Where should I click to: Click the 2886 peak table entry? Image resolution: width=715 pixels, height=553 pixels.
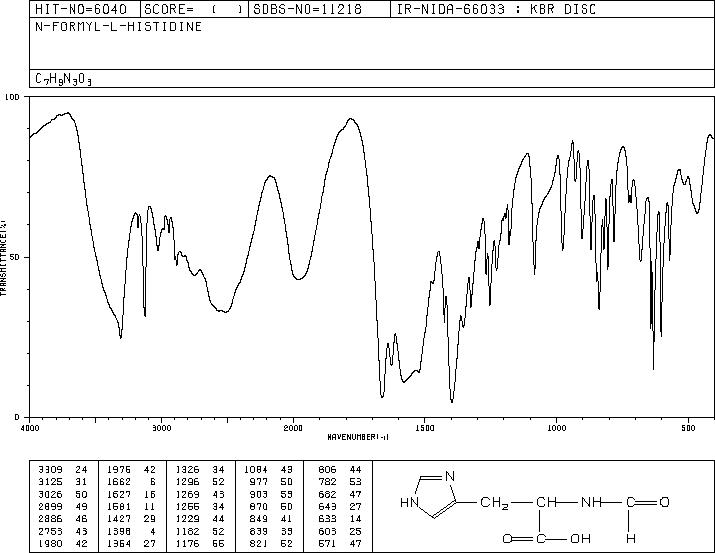(x=62, y=519)
